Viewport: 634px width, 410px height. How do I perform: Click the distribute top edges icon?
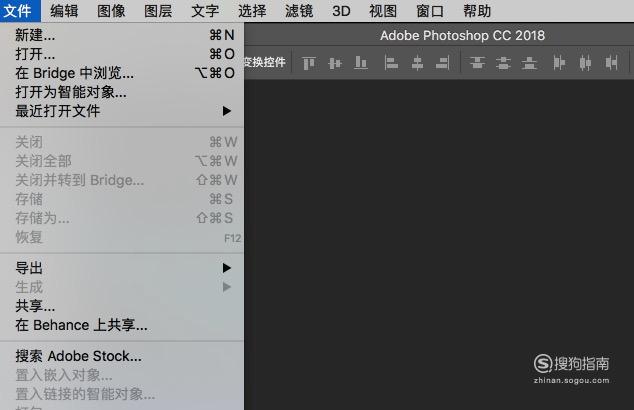click(x=478, y=63)
